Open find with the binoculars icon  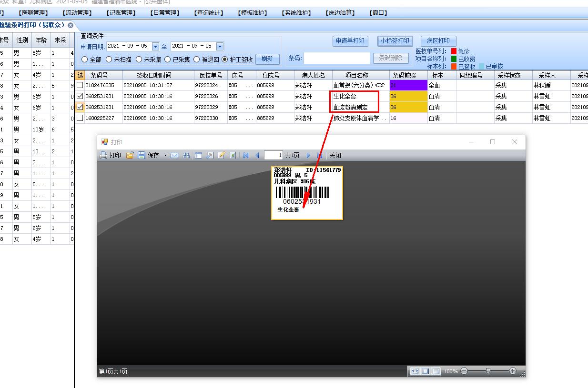tap(186, 155)
